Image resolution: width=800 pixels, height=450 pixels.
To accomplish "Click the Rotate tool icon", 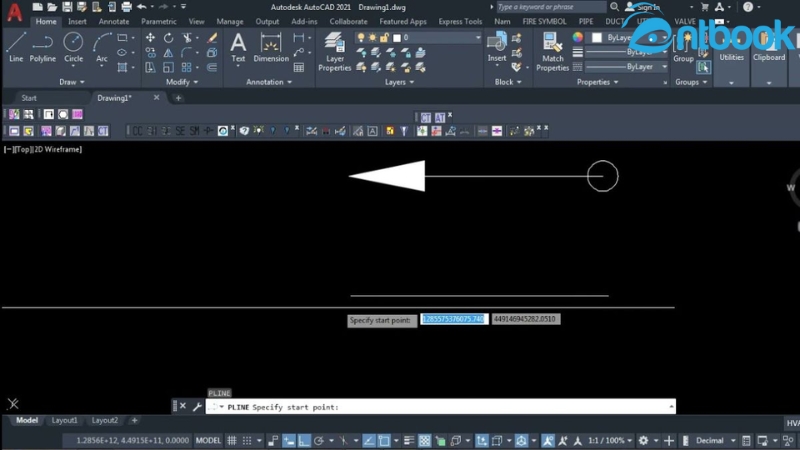I will tap(168, 38).
